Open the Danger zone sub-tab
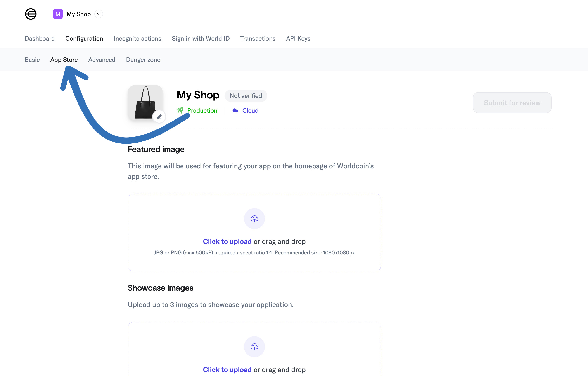This screenshot has width=588, height=376. pos(143,60)
